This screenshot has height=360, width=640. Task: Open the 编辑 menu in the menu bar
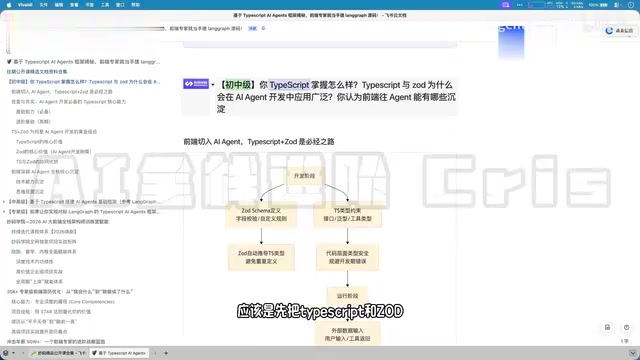pyautogui.click(x=59, y=5)
